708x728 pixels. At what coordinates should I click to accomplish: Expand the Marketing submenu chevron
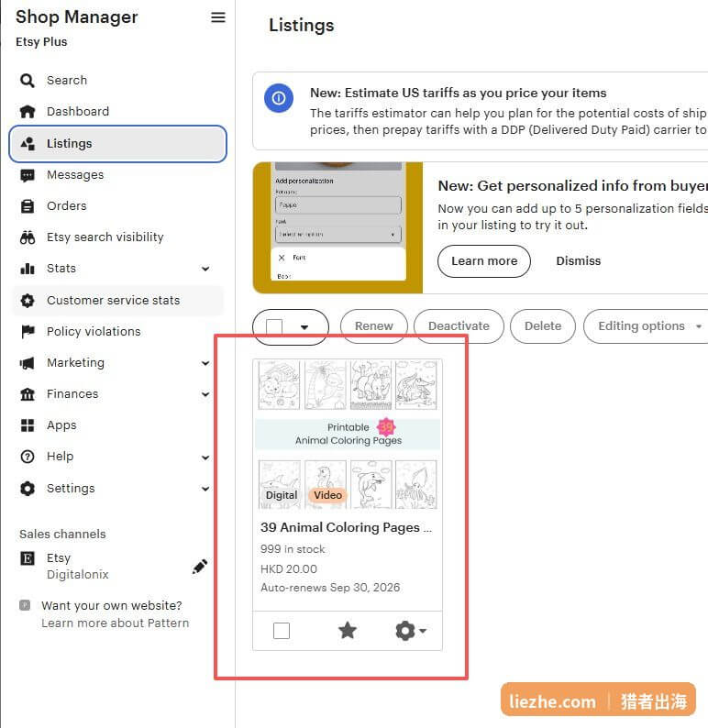(x=205, y=363)
